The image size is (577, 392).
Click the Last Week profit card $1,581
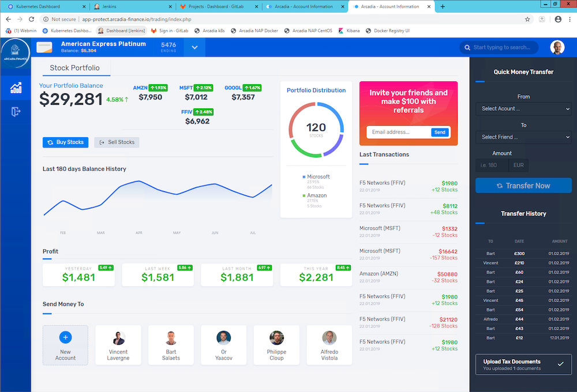[158, 275]
